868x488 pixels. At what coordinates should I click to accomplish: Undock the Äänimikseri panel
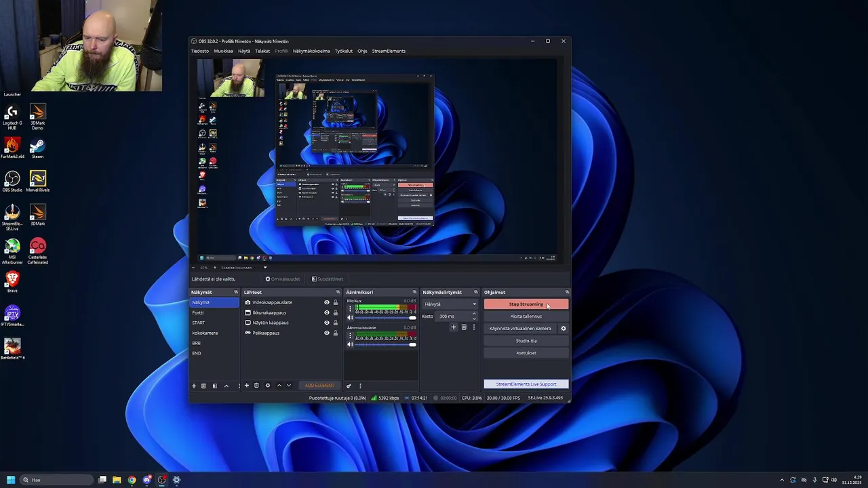point(414,292)
